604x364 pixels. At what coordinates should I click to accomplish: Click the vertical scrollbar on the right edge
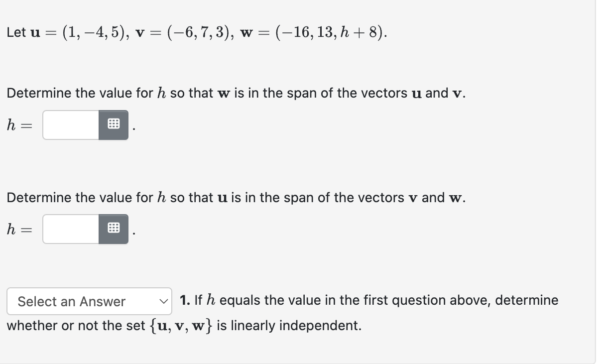(x=600, y=182)
